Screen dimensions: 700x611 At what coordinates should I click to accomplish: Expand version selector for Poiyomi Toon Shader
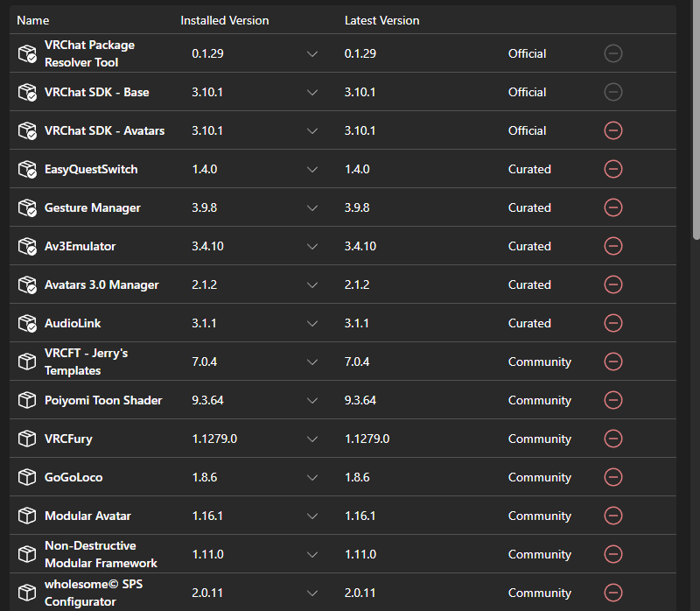click(312, 400)
